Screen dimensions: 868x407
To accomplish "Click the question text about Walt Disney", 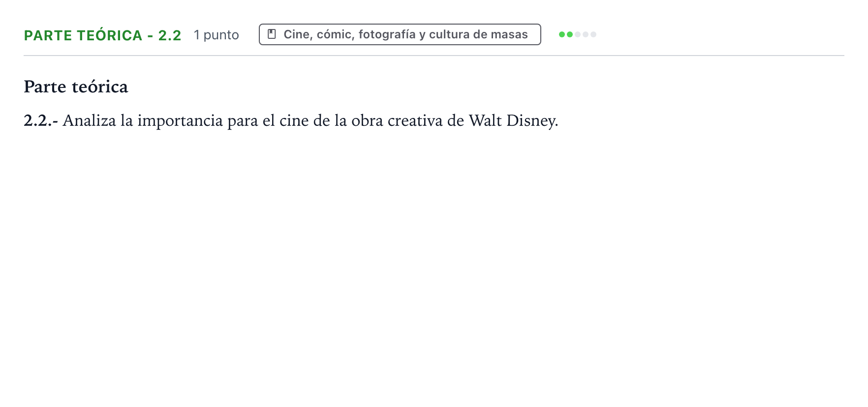I will point(291,120).
